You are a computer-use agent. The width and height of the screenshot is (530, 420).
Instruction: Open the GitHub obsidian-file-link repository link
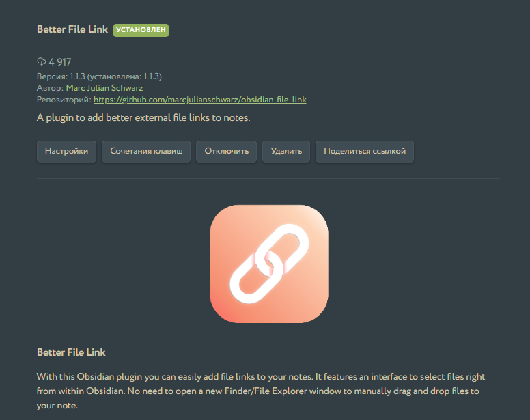coord(200,100)
